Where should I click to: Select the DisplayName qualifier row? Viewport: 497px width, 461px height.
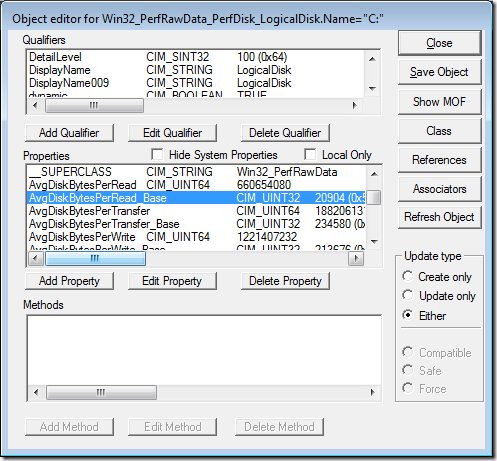click(196, 70)
